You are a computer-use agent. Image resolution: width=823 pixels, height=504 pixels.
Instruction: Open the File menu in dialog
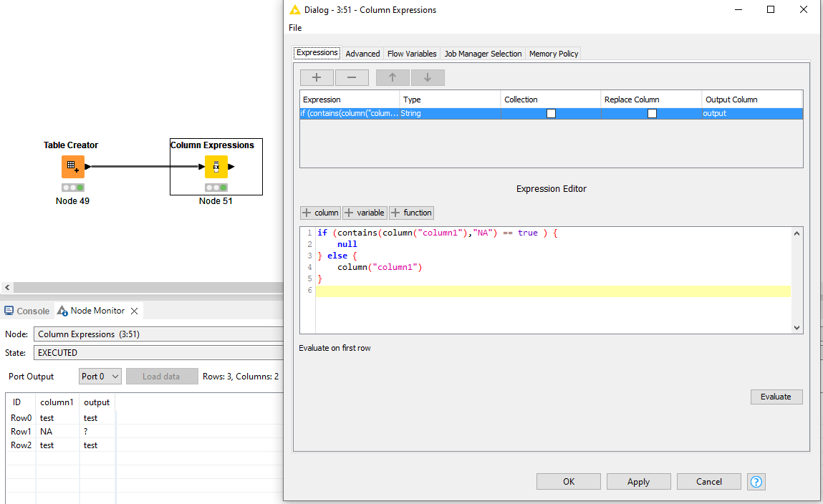point(295,28)
